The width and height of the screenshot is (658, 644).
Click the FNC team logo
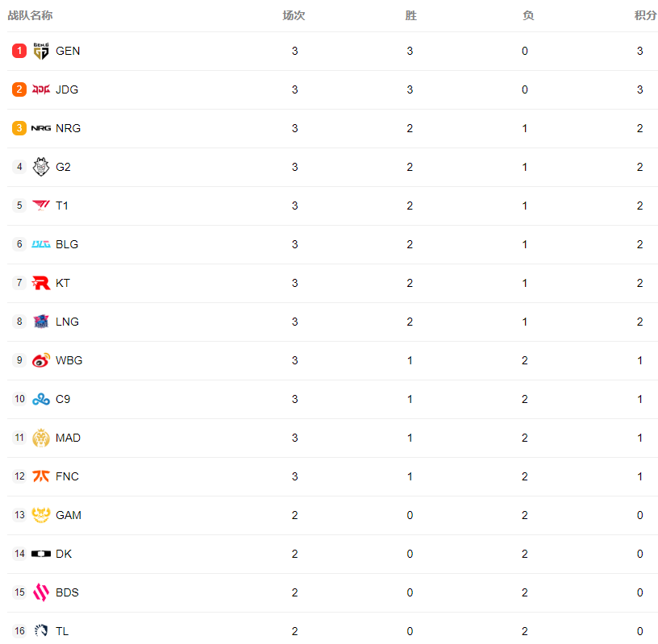pos(41,476)
